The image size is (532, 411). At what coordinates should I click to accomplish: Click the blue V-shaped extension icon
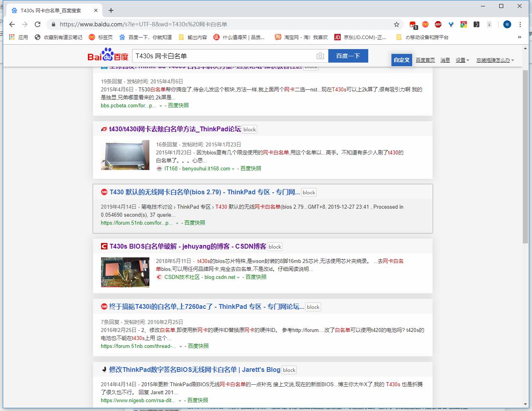pos(452,24)
